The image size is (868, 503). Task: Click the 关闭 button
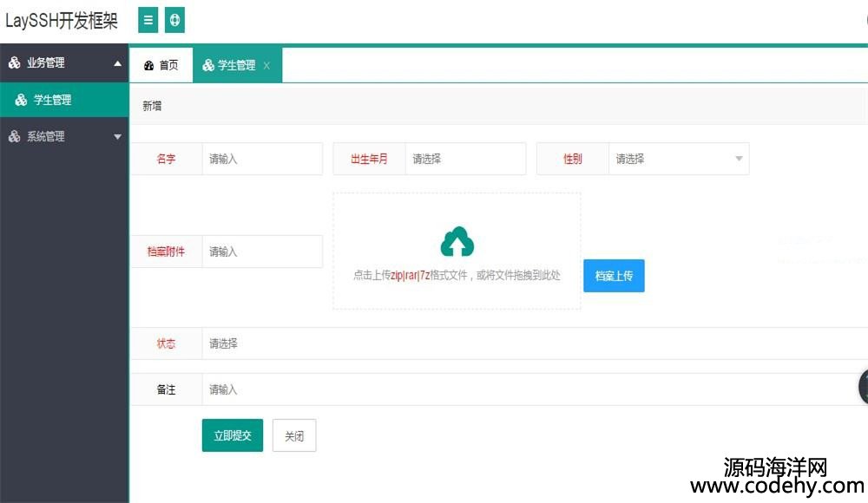tap(294, 435)
